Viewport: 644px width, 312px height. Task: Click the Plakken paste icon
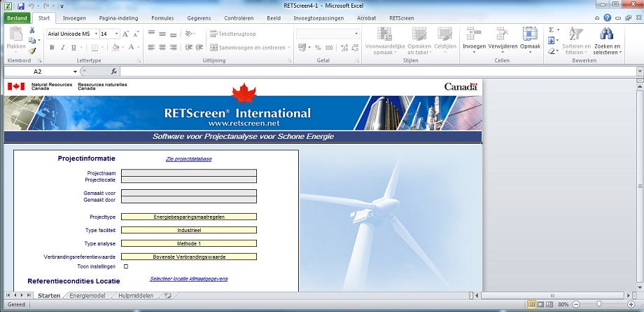tap(16, 34)
